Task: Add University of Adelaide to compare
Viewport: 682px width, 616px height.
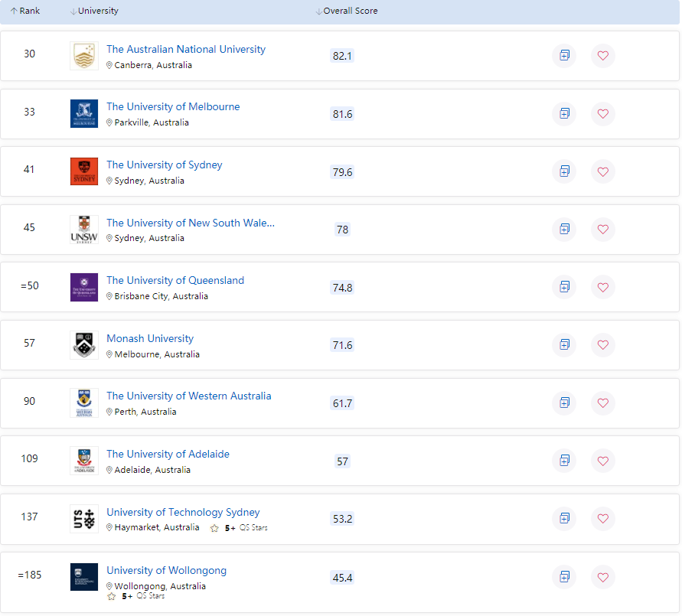Action: 564,461
